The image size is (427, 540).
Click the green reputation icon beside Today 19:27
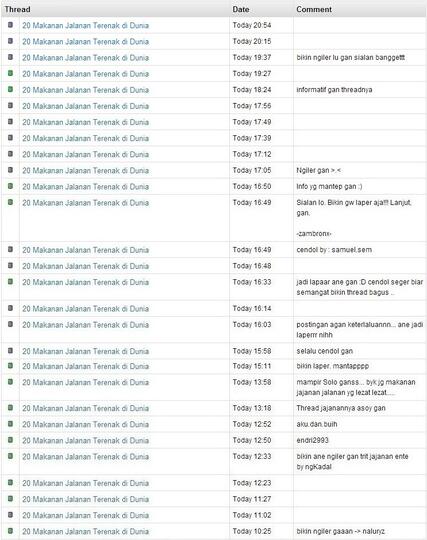10,73
